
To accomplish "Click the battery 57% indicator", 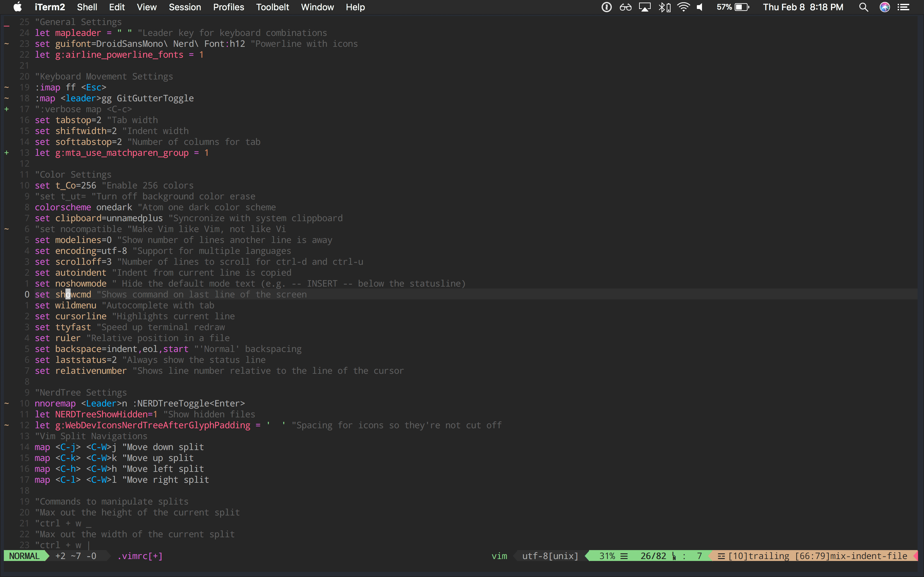I will [x=733, y=7].
